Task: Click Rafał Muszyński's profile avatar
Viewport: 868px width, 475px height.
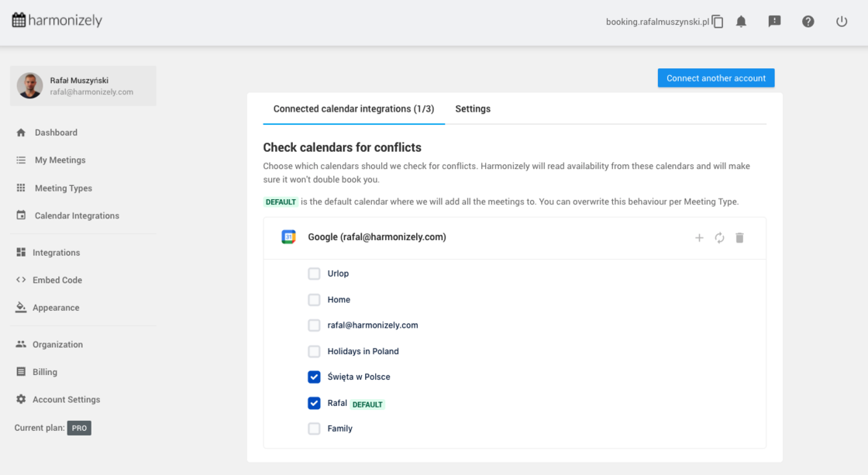Action: point(30,86)
